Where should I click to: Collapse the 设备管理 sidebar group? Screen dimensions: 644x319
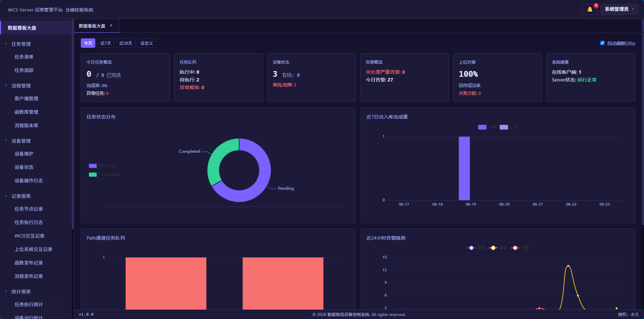click(x=21, y=141)
